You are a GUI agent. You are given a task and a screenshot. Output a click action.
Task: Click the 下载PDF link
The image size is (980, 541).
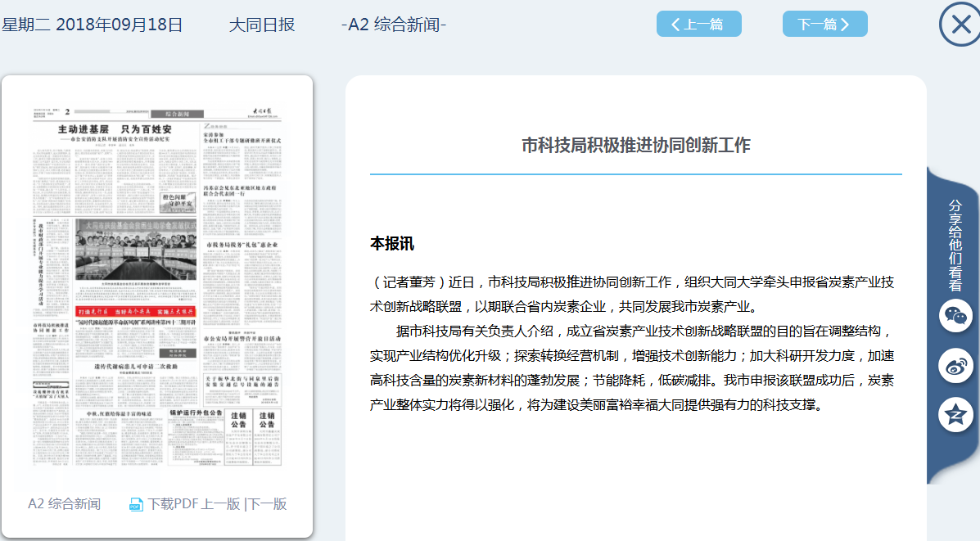174,503
